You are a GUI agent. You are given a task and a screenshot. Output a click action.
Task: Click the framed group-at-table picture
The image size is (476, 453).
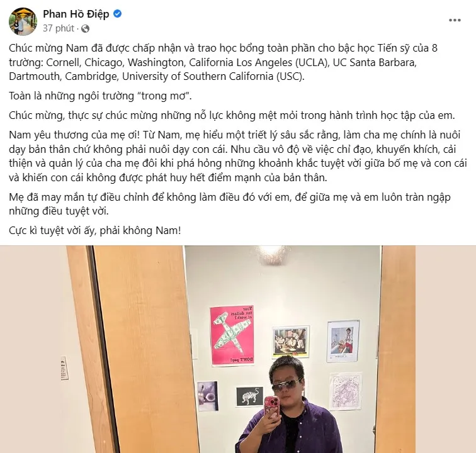coord(291,342)
